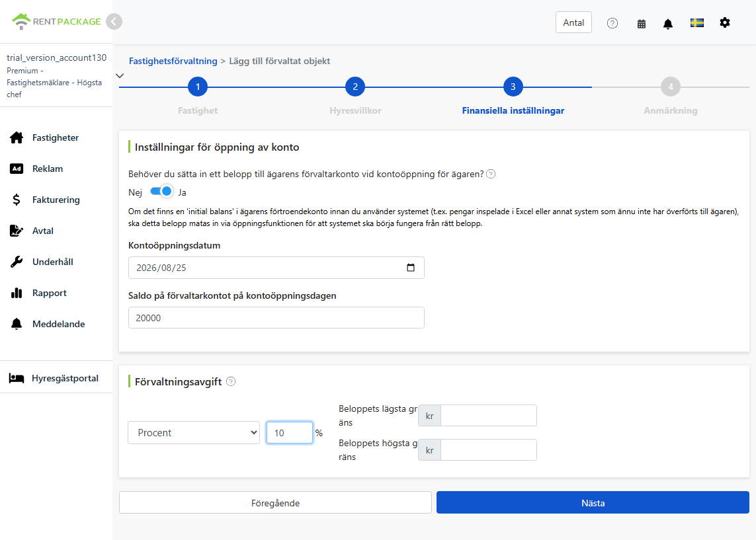Open the settings gear icon

coord(725,22)
